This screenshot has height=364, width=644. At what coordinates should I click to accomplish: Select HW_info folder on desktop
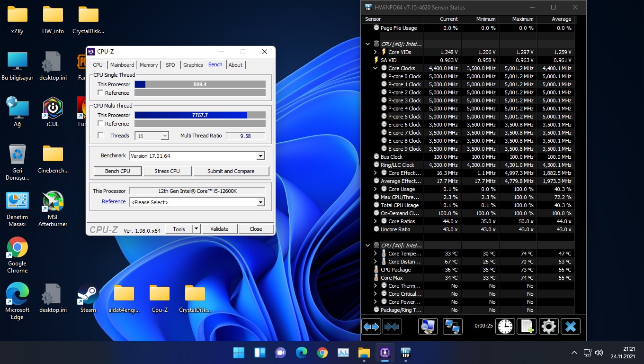[x=53, y=19]
